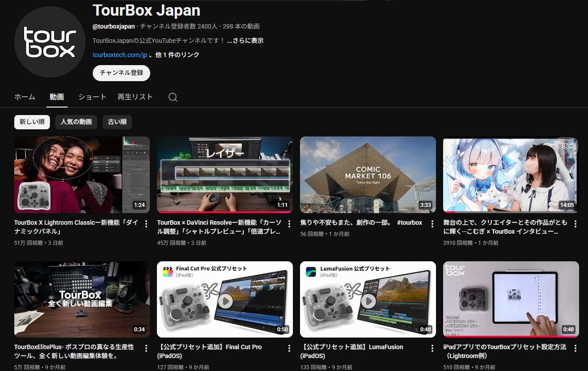
Task: Click the チャンネル登録 subscribe button
Action: point(121,73)
